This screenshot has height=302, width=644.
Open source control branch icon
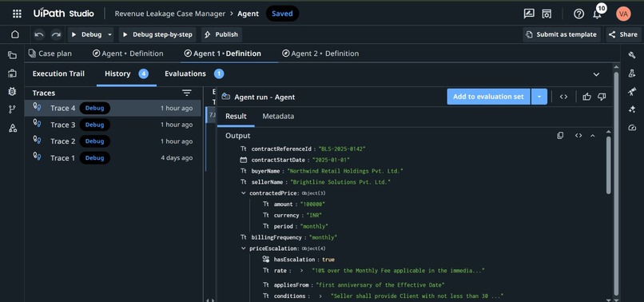pos(12,109)
